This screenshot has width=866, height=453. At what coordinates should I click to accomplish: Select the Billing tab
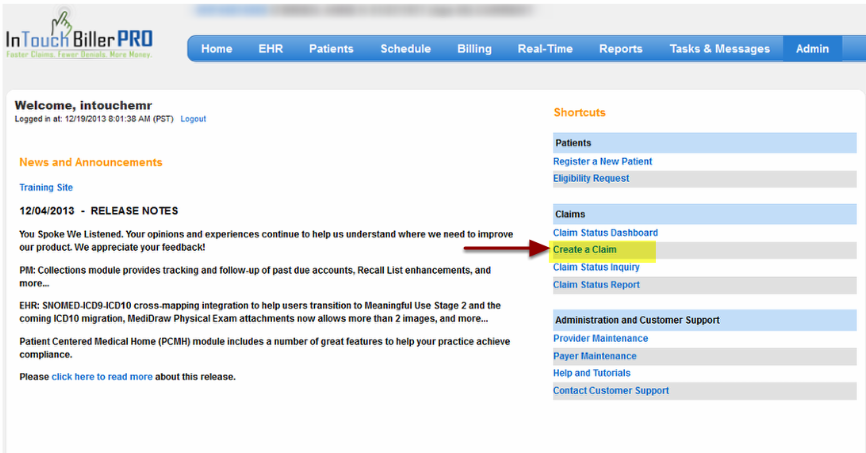(x=474, y=49)
